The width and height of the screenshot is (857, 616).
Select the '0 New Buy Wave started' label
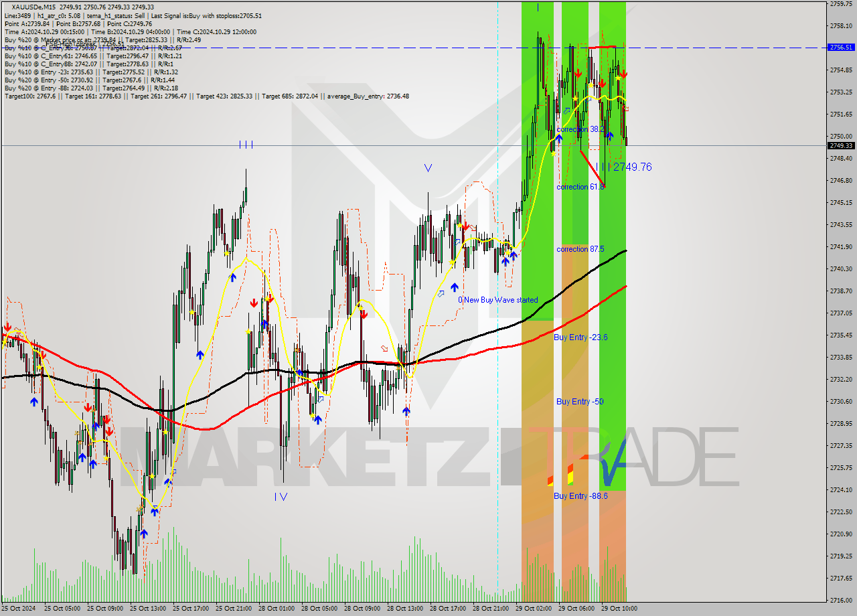[x=498, y=300]
